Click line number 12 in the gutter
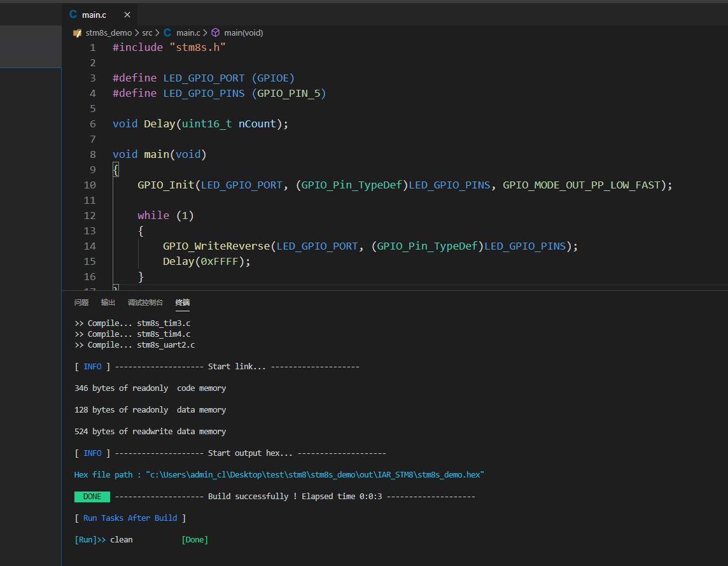Viewport: 728px width, 566px height. (x=89, y=215)
